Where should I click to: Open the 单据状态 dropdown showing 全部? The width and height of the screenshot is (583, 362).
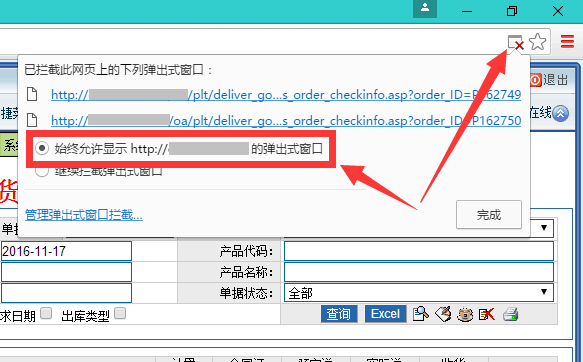(419, 293)
